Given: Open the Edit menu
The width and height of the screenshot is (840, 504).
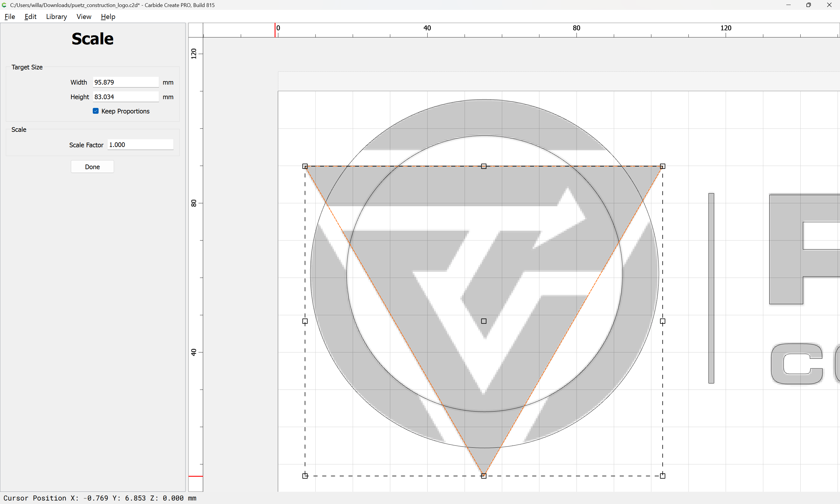Looking at the screenshot, I should pyautogui.click(x=30, y=17).
